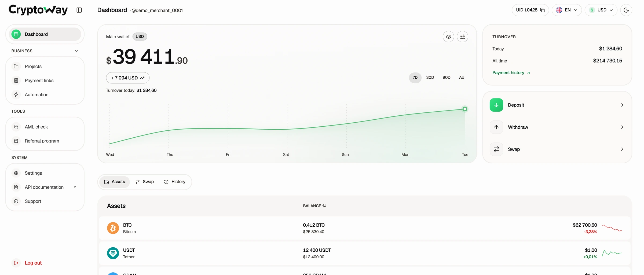Click the CryptoWay logo

[38, 10]
